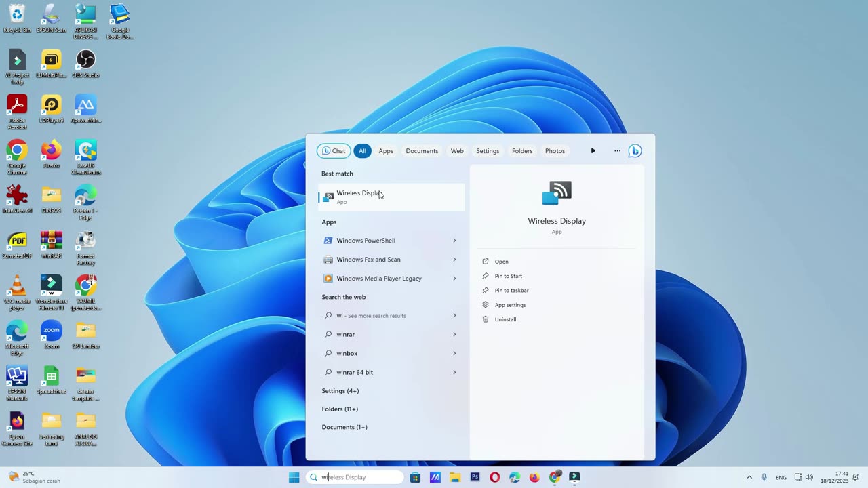Click the EPSON Scan desktop icon
The image size is (868, 488).
[x=51, y=19]
